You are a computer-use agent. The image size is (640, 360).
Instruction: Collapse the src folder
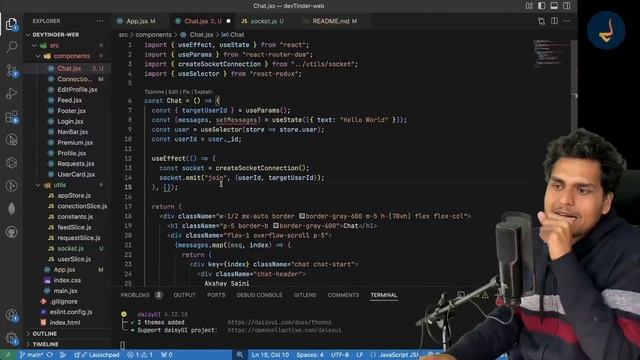pos(54,45)
